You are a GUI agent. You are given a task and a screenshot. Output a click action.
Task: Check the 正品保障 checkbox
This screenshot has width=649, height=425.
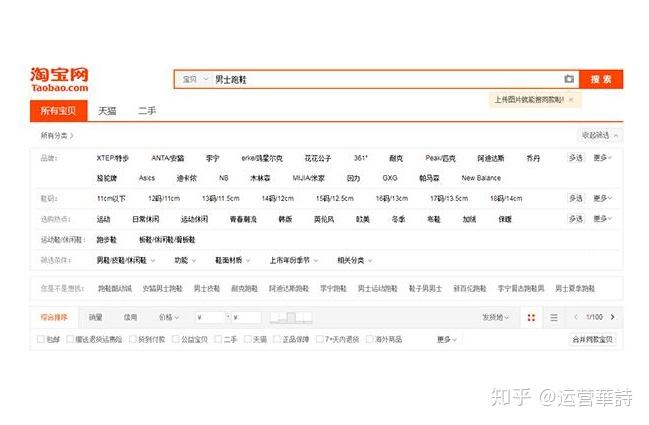coord(277,339)
